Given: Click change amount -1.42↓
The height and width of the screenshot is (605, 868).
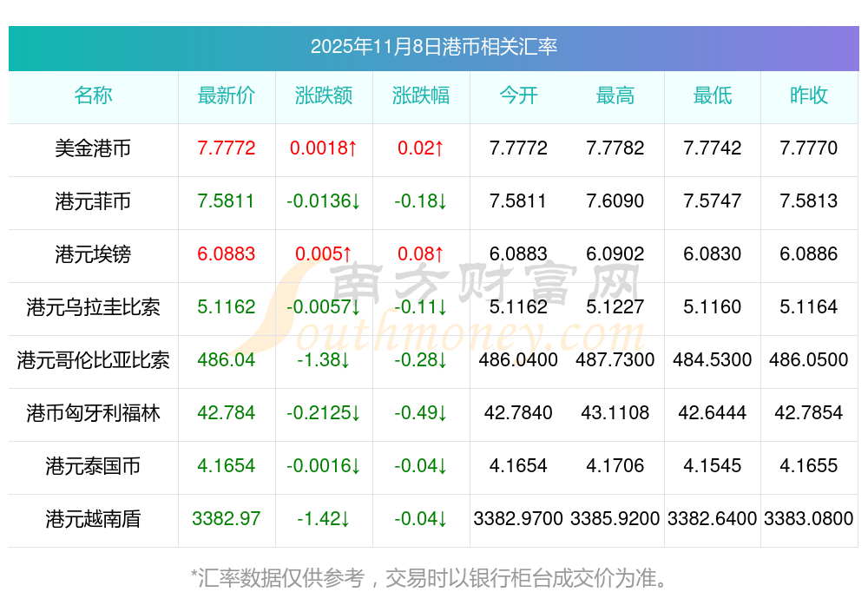Looking at the screenshot, I should tap(324, 519).
